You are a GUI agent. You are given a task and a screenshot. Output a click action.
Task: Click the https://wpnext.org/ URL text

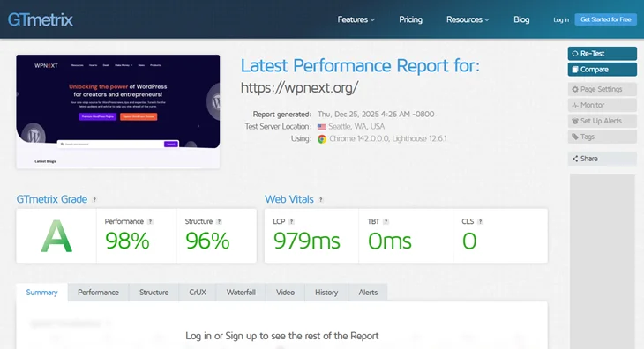(x=299, y=87)
